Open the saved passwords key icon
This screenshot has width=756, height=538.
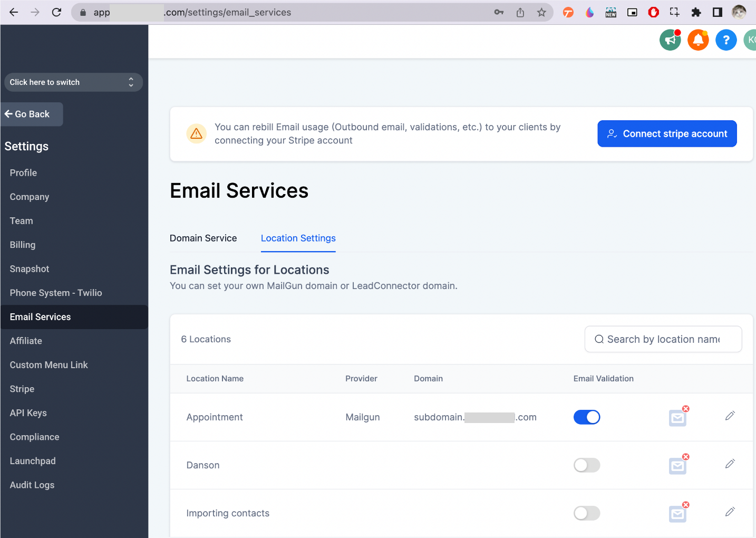[499, 12]
